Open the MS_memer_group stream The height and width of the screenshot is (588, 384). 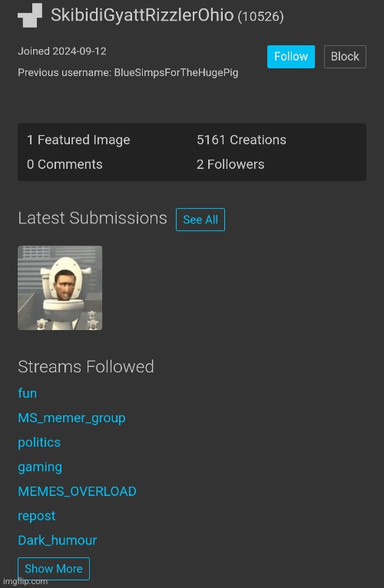(71, 418)
